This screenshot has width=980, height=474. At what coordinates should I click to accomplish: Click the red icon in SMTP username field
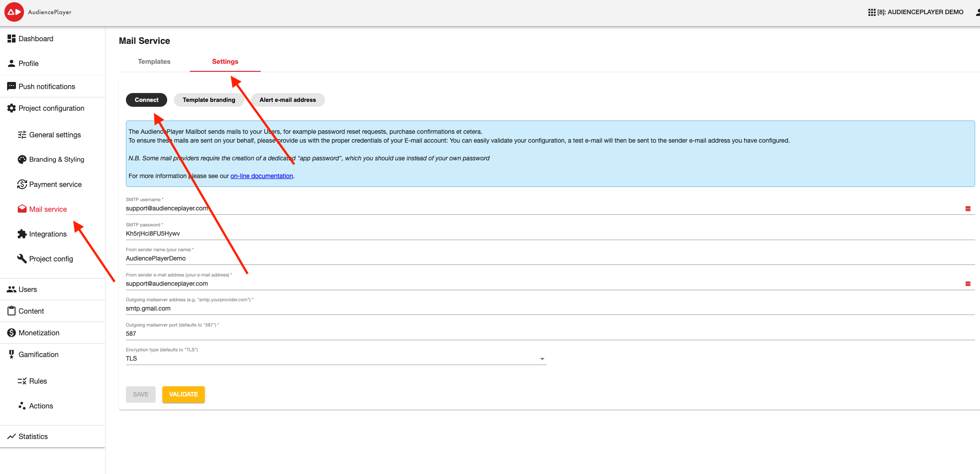pos(968,209)
